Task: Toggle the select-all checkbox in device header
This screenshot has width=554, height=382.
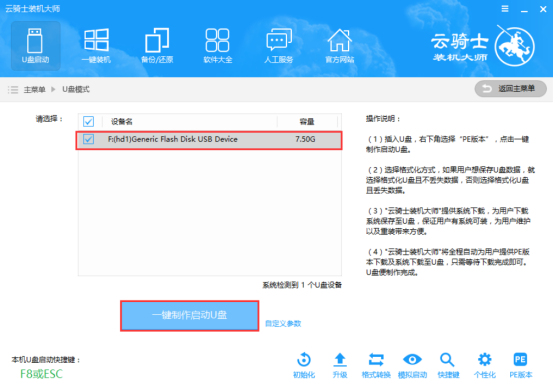Action: point(88,122)
